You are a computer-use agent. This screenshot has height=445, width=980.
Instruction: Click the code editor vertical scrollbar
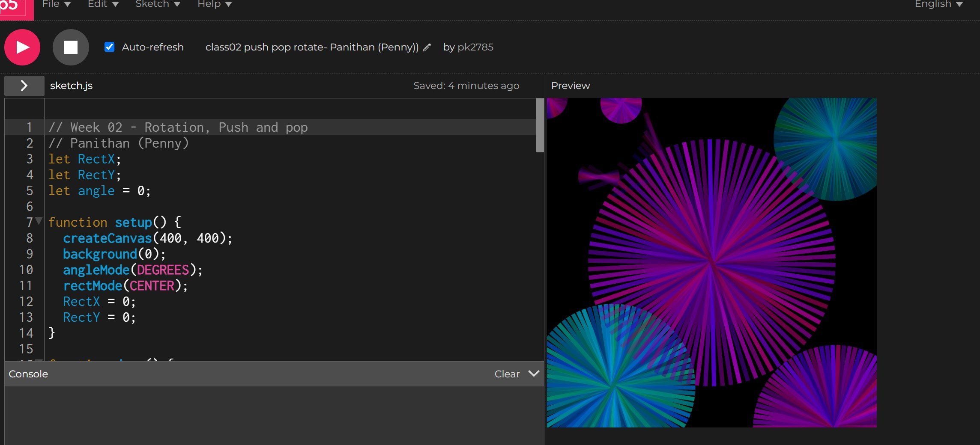tap(540, 125)
